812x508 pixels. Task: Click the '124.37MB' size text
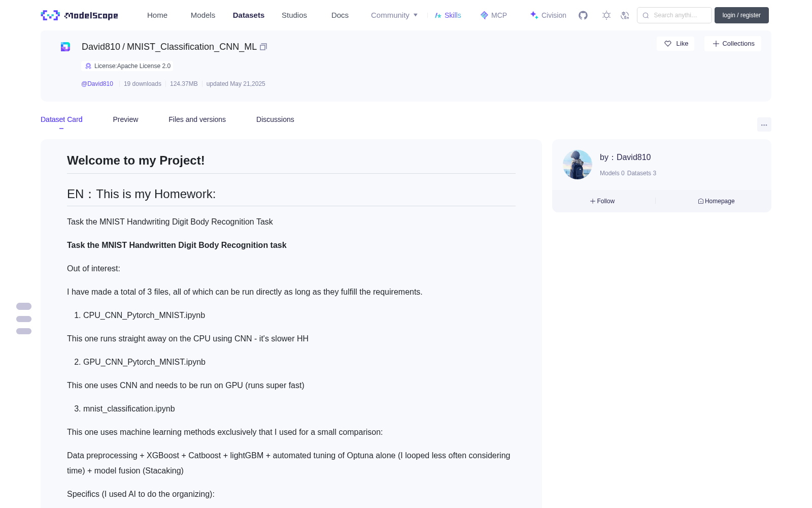(x=184, y=84)
